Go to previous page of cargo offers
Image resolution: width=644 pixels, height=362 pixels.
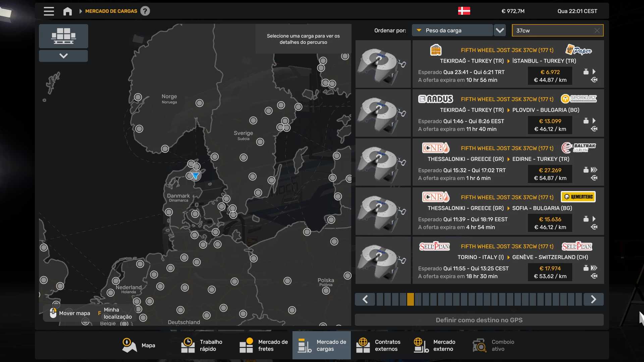click(x=365, y=299)
